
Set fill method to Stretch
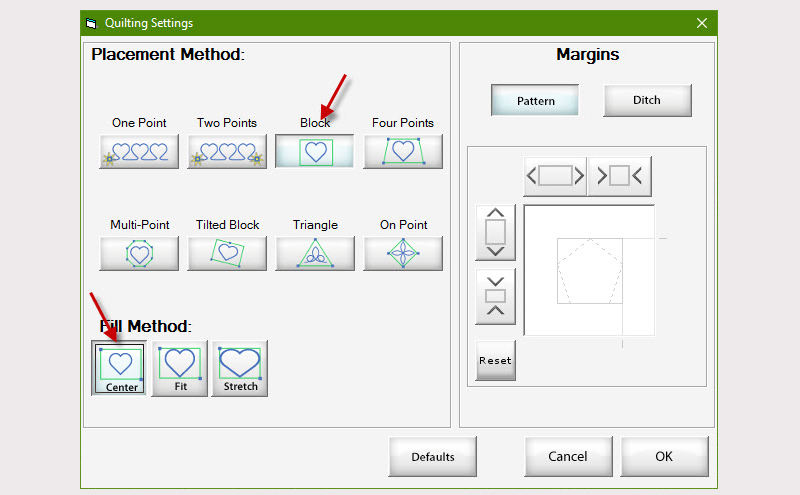tap(240, 368)
